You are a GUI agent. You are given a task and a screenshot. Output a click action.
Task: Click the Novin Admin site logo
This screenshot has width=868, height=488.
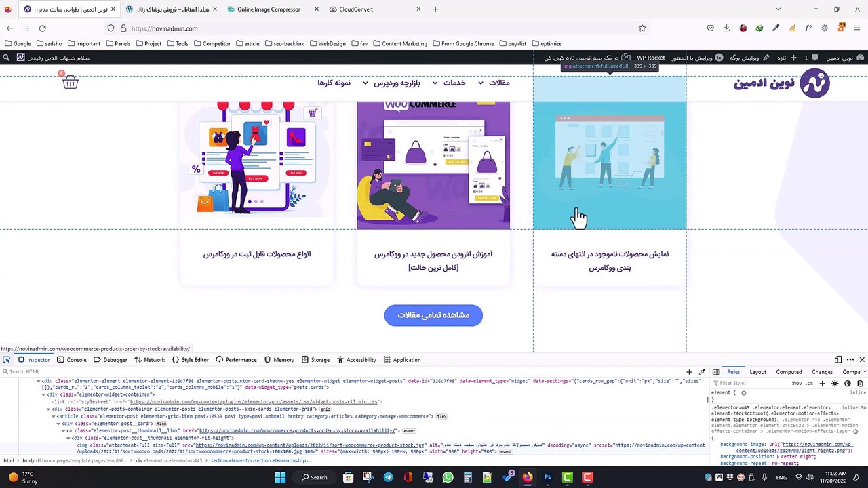pyautogui.click(x=782, y=83)
